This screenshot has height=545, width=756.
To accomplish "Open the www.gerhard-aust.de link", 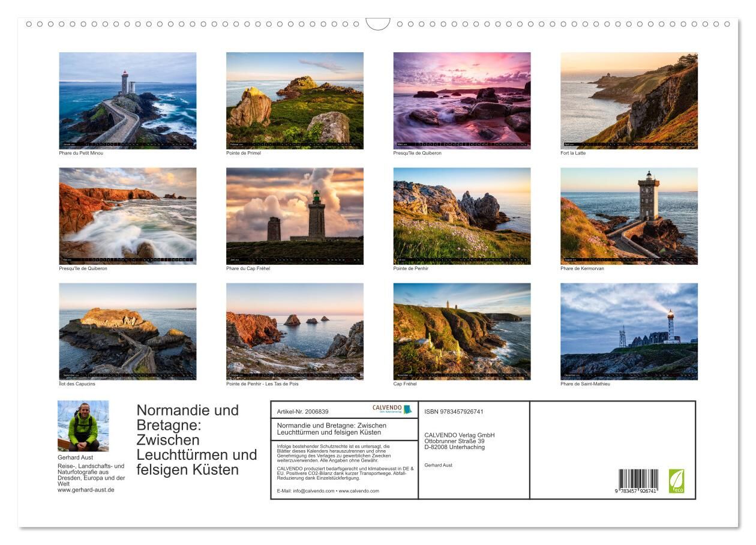I will point(86,490).
